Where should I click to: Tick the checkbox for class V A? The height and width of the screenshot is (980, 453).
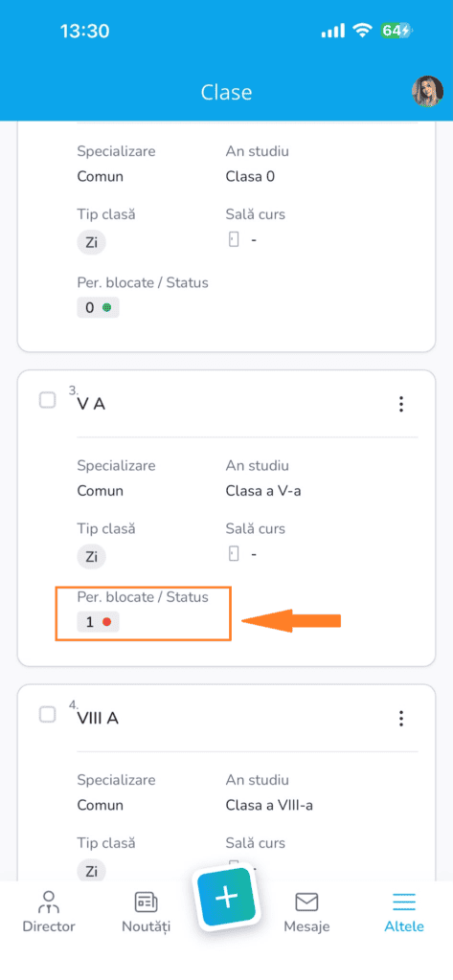(x=48, y=400)
